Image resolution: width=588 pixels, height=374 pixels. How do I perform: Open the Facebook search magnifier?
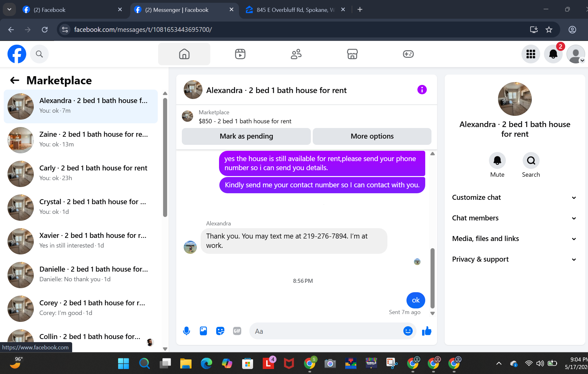[x=39, y=54]
